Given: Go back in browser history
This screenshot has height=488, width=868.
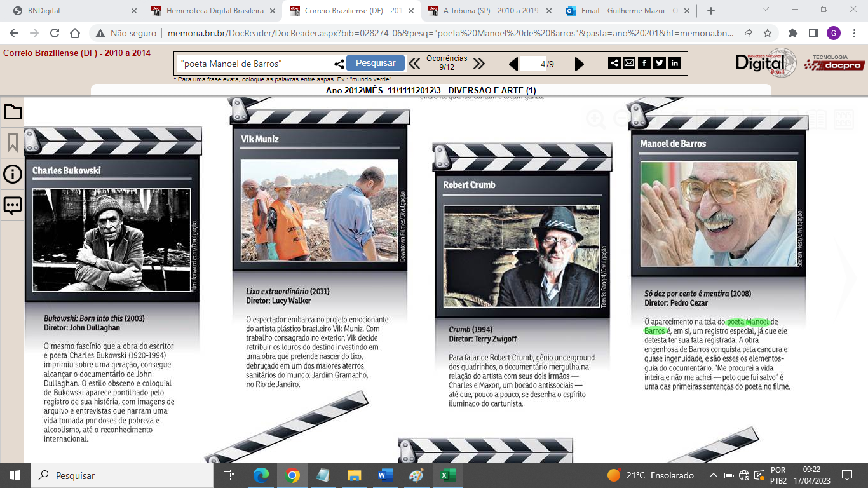Looking at the screenshot, I should click(14, 34).
